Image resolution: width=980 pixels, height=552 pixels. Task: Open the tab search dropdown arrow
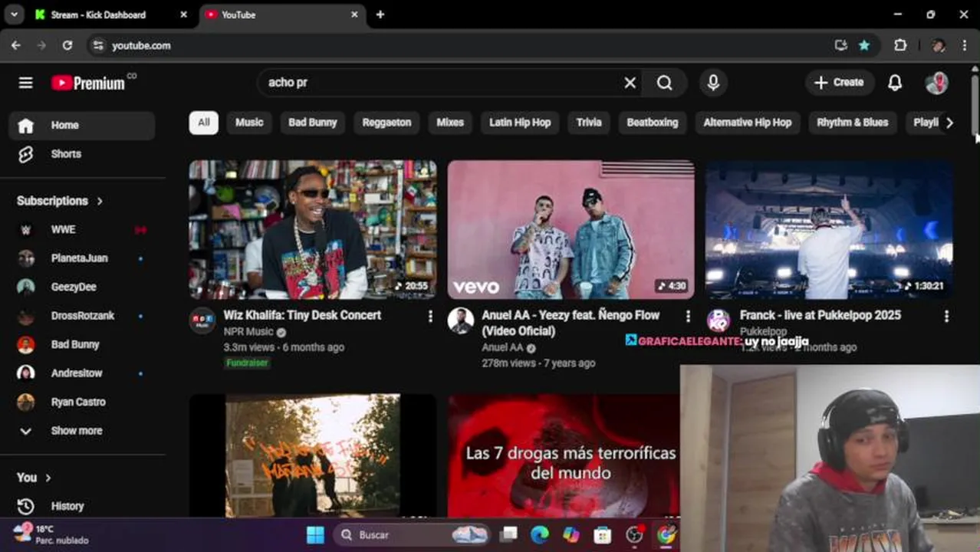[14, 15]
